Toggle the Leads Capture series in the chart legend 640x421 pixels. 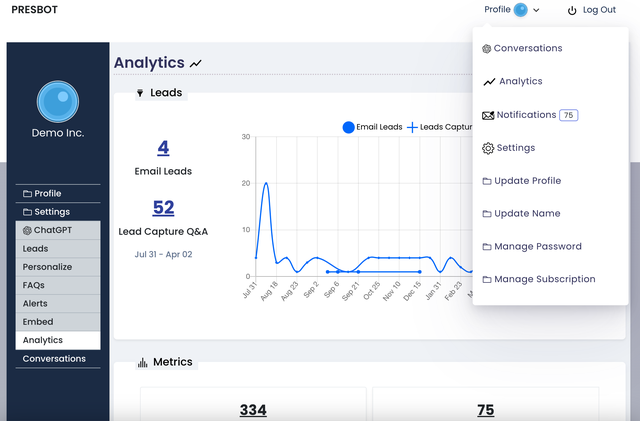440,127
